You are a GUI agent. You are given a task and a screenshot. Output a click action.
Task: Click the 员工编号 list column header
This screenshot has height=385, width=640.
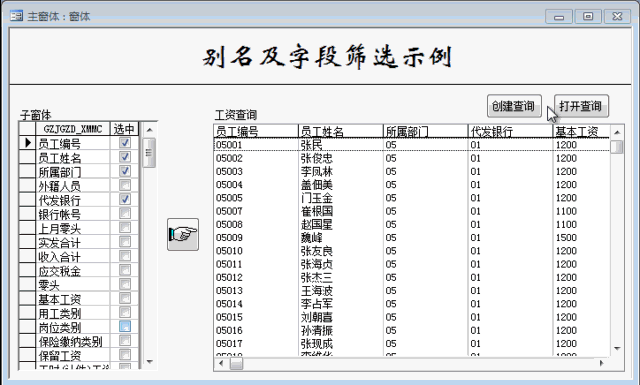pyautogui.click(x=256, y=131)
